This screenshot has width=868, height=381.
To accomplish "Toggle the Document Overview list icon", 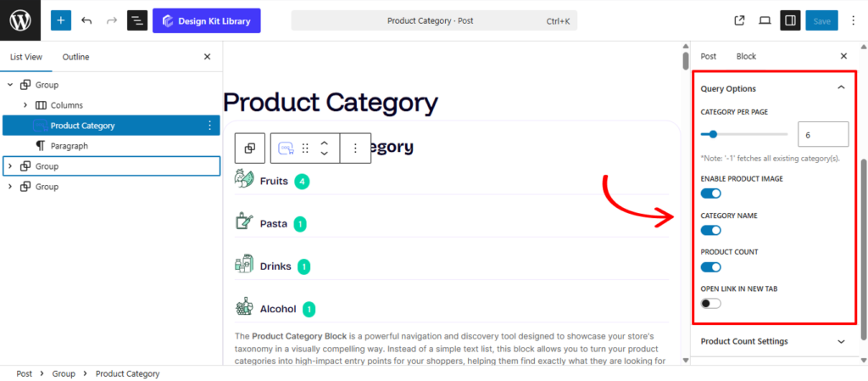I will [137, 20].
